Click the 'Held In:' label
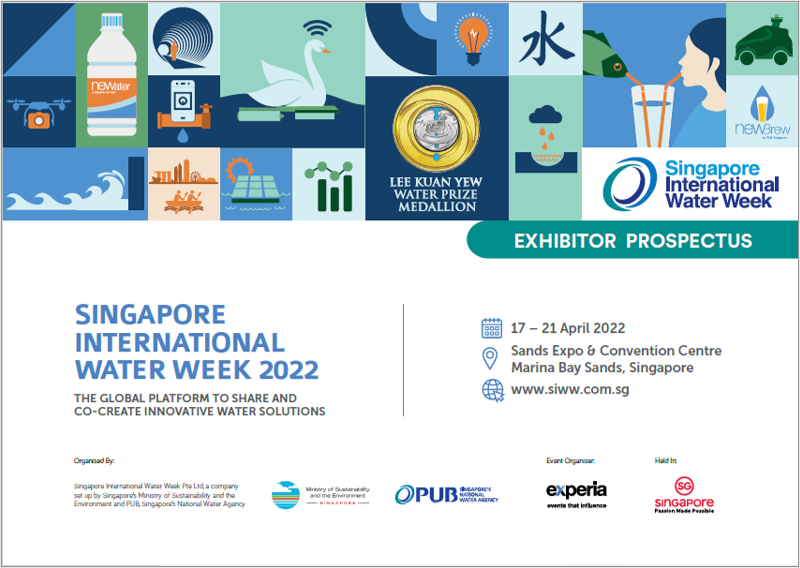The image size is (800, 568). click(x=666, y=461)
